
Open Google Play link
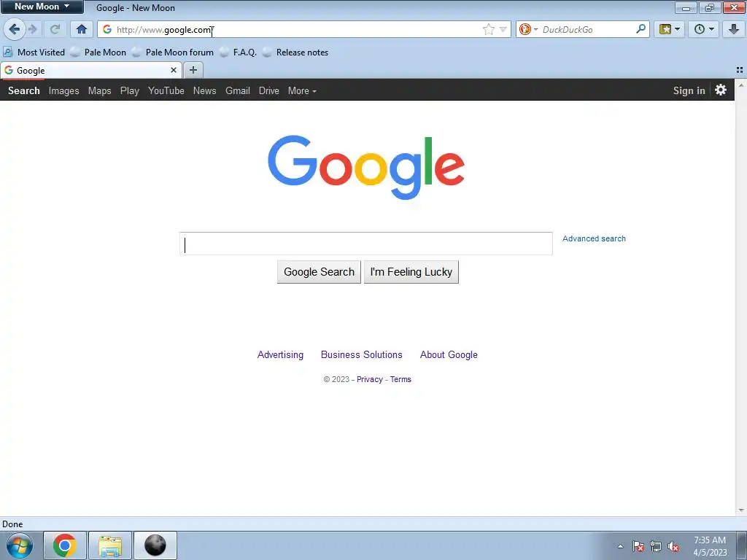point(130,90)
